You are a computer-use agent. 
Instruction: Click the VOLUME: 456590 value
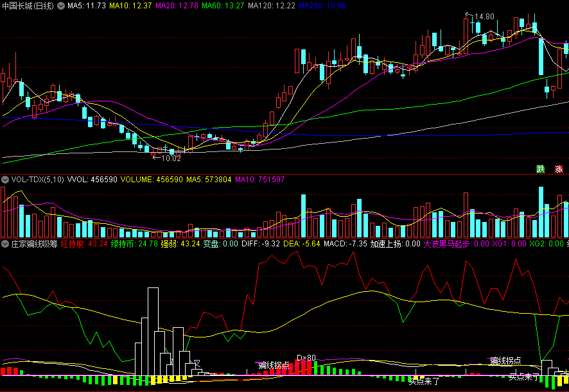tap(152, 180)
